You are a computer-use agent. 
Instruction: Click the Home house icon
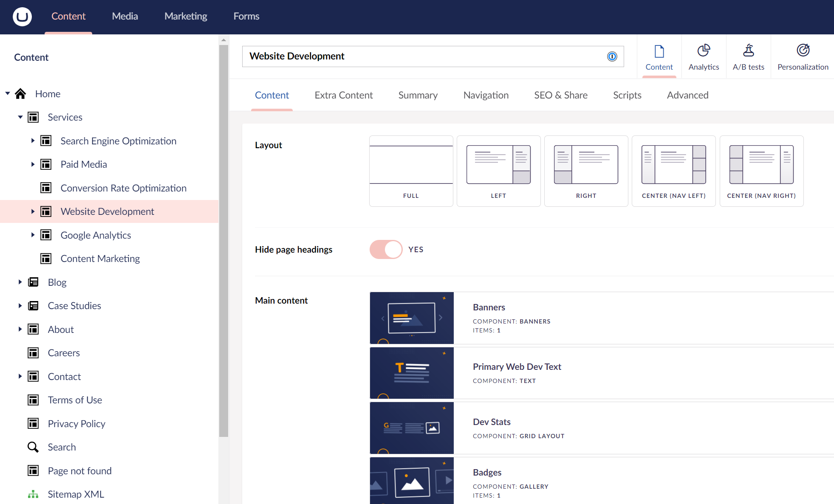[20, 94]
